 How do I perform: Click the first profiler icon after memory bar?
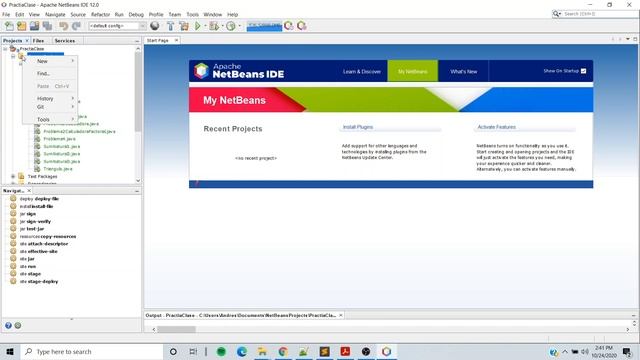(289, 26)
